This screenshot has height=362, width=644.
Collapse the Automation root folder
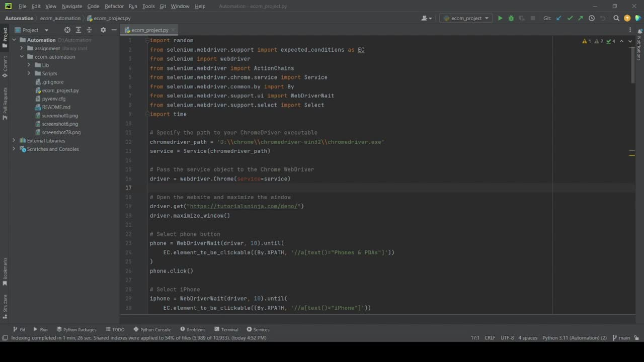pos(14,40)
